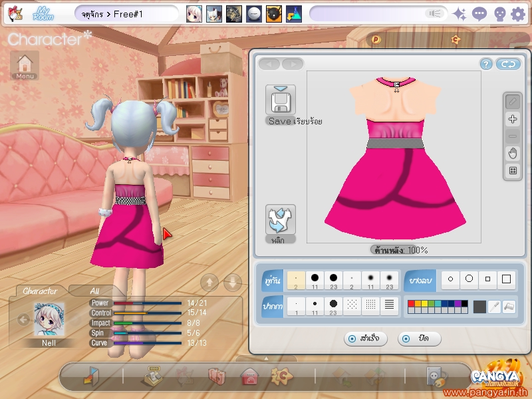Select the soft brush size 11
Image resolution: width=532 pixels, height=399 pixels.
click(370, 281)
